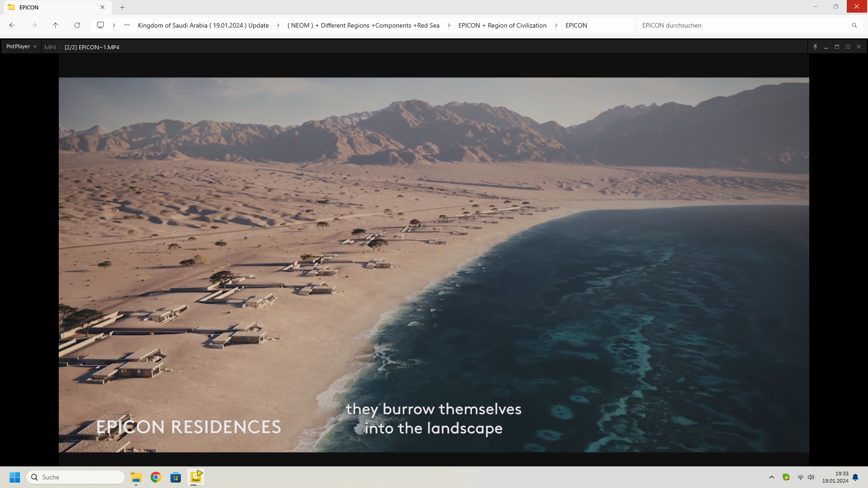Minimize the PotPlayer window
Image resolution: width=868 pixels, height=488 pixels.
click(826, 47)
